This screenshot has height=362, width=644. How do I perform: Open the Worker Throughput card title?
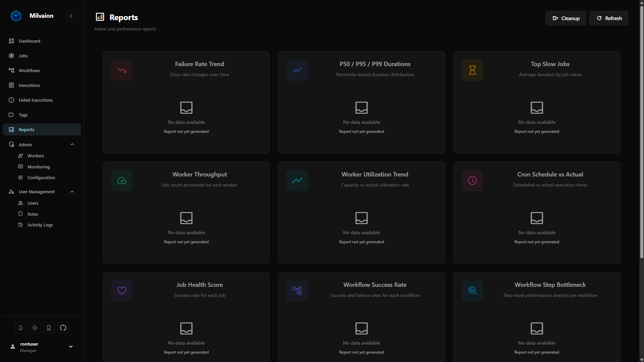coord(200,174)
